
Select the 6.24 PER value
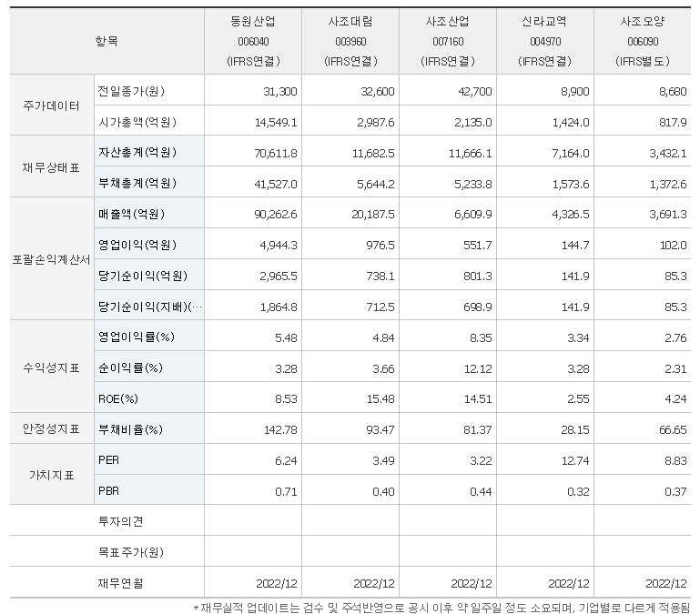coord(286,460)
